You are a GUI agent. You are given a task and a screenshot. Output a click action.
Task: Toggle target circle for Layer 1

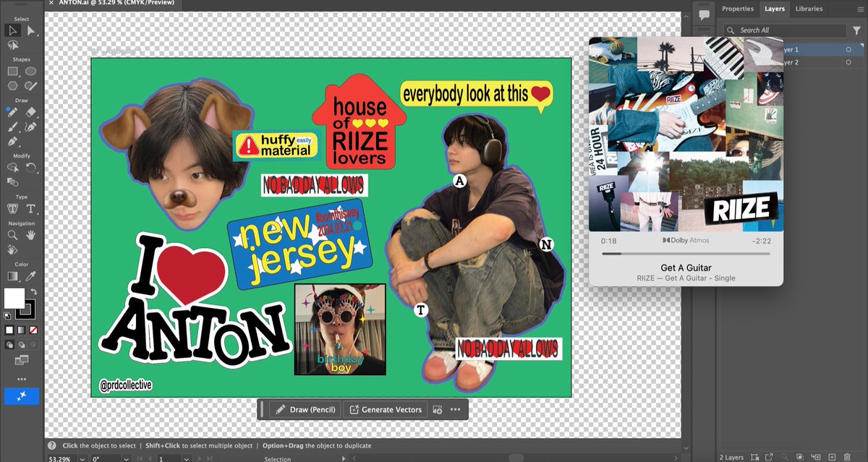(848, 49)
